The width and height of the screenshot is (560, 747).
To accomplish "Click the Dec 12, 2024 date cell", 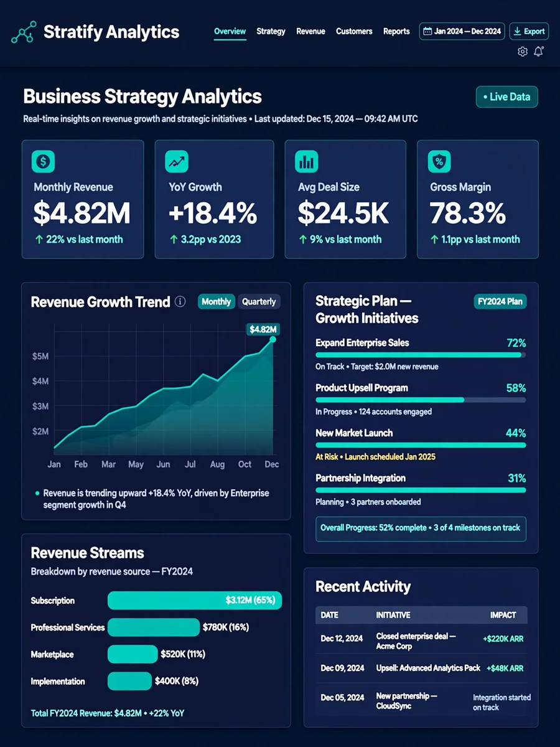I will click(342, 639).
